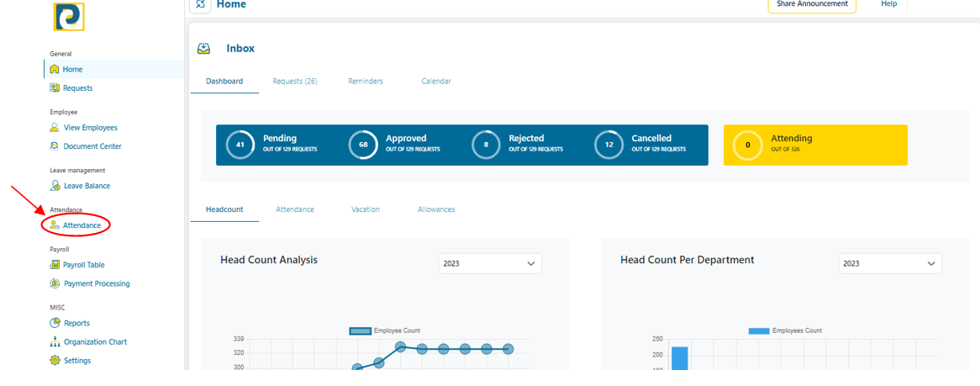Click the View Employees person icon
This screenshot has height=386, width=980.
55,128
